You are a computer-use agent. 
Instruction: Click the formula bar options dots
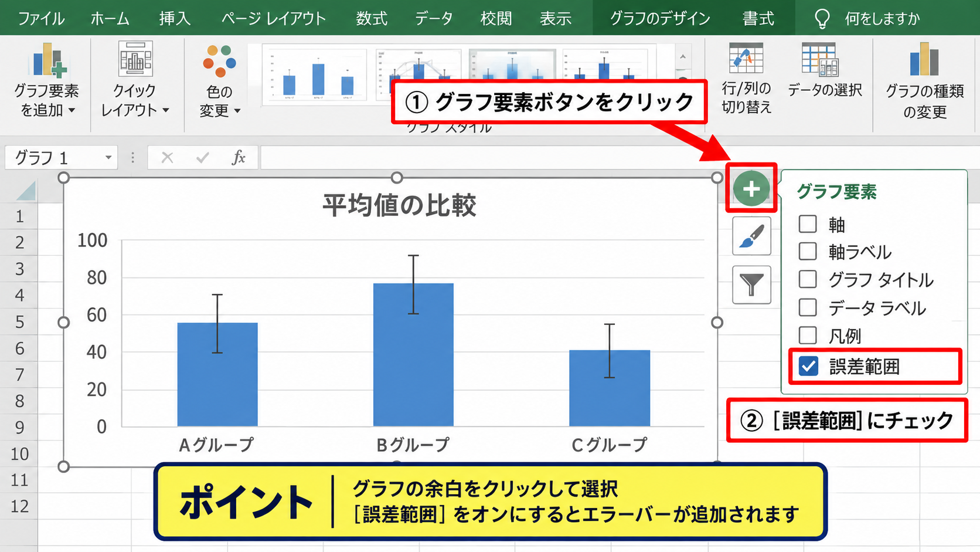133,157
